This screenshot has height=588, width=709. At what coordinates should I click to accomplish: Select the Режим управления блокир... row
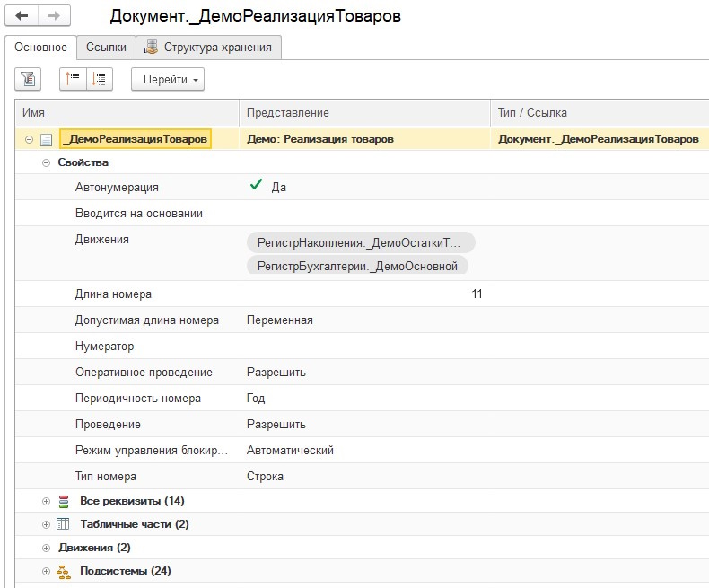[362, 450]
